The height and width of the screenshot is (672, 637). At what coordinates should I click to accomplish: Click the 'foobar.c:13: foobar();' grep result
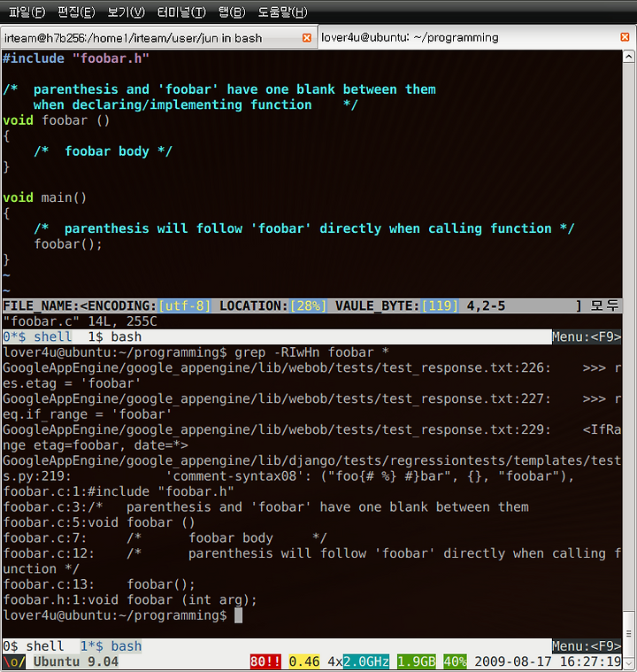[99, 584]
